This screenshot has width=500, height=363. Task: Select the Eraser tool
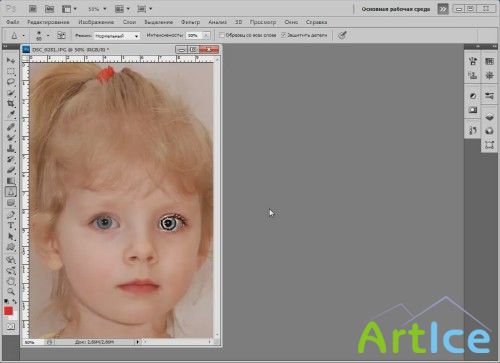(11, 170)
